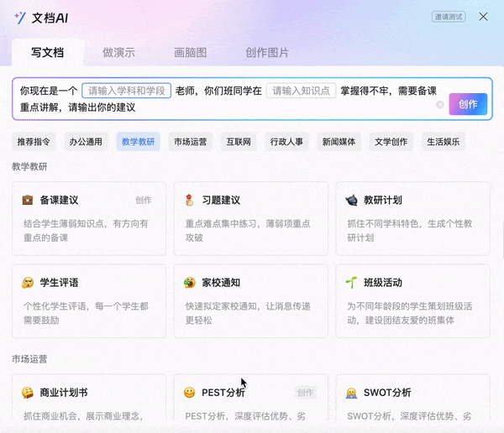Click the emoji icon beside 家校通知
504x433 pixels.
[190, 283]
